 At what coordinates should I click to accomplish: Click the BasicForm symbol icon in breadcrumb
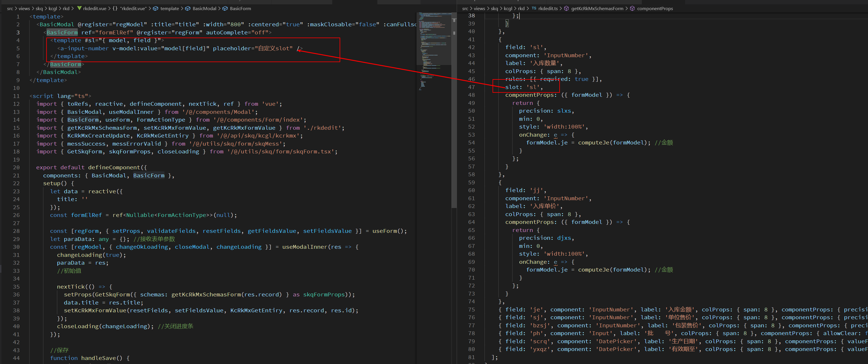tap(225, 8)
